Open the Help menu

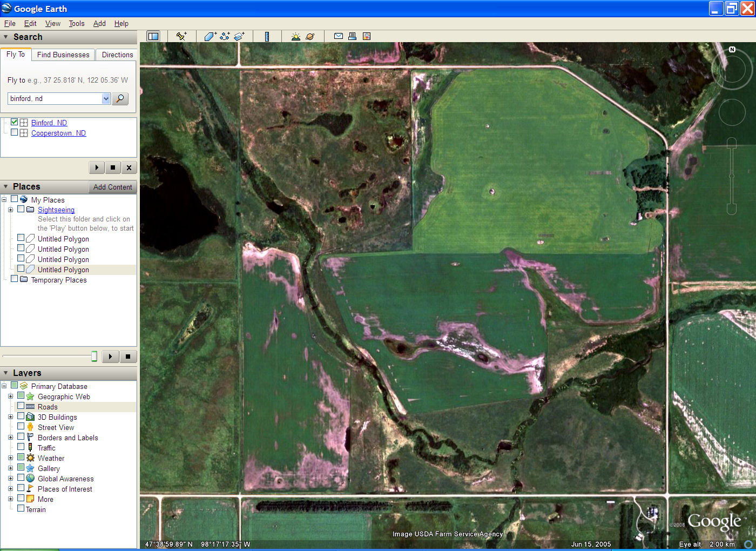pos(122,23)
